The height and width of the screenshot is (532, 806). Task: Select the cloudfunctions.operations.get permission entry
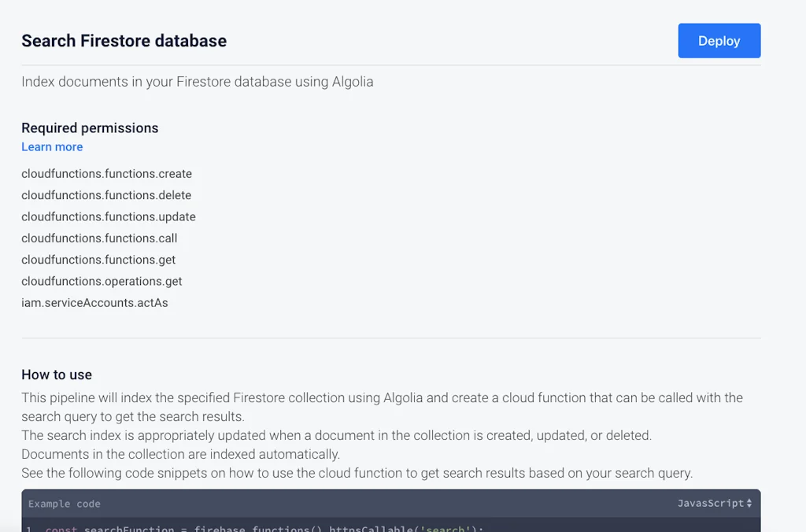pyautogui.click(x=102, y=281)
